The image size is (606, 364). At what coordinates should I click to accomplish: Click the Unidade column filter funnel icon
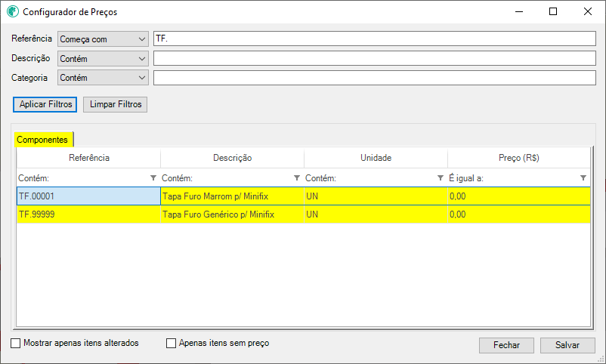click(x=441, y=178)
